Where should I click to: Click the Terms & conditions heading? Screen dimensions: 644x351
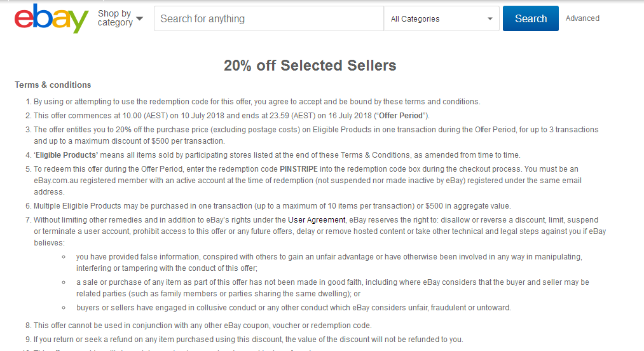(53, 85)
